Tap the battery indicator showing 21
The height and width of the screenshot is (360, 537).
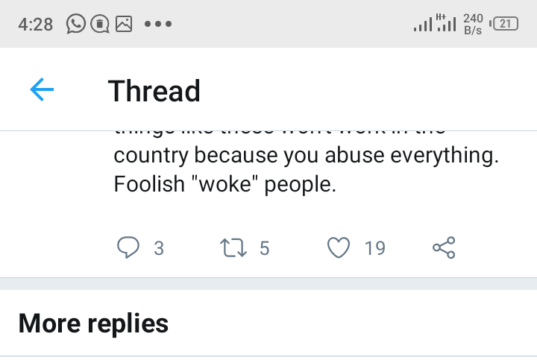coord(504,24)
